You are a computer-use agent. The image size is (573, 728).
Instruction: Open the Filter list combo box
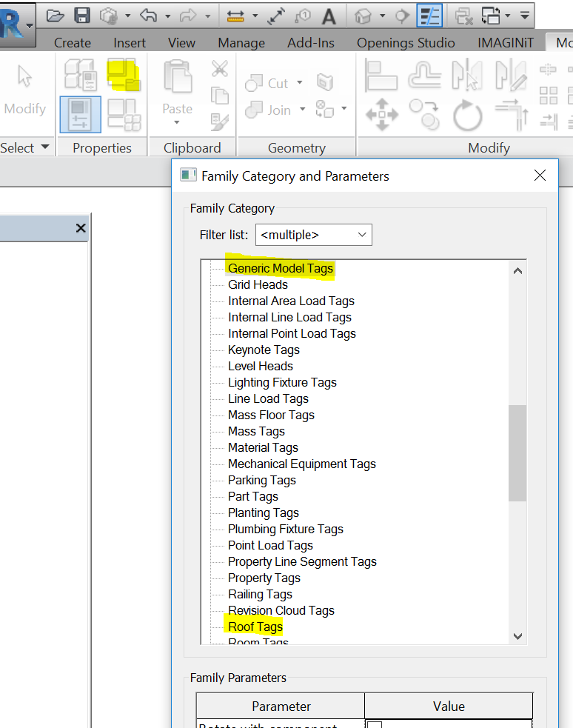pyautogui.click(x=314, y=235)
